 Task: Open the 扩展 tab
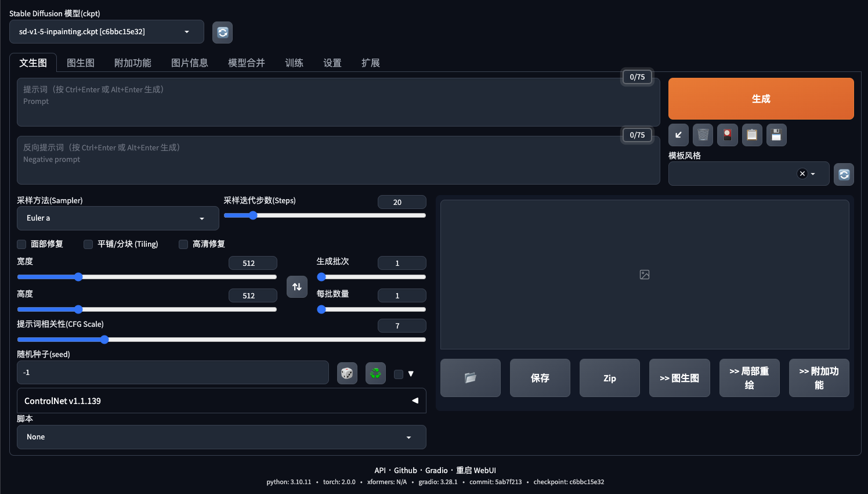pyautogui.click(x=371, y=63)
